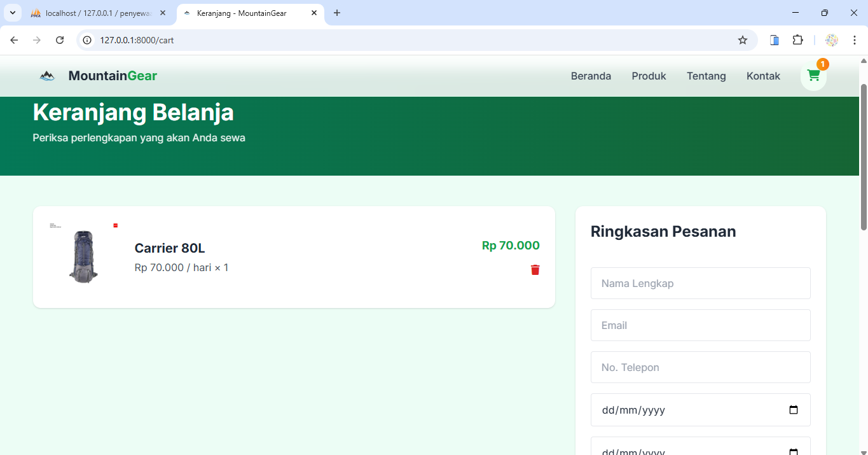Screen dimensions: 868x455
Task: Switch to the localhost phpMyAdmin tab
Action: (95, 13)
